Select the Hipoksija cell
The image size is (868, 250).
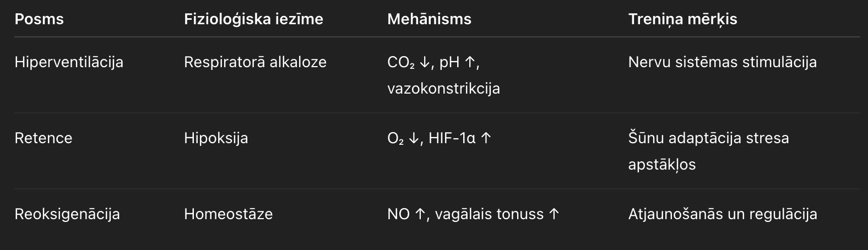point(216,138)
